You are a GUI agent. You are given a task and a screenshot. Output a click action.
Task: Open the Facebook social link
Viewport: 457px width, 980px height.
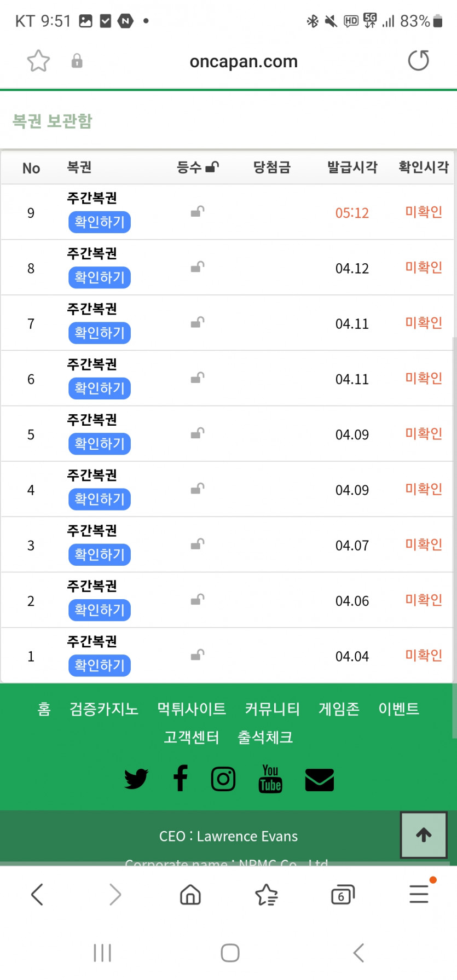point(180,778)
